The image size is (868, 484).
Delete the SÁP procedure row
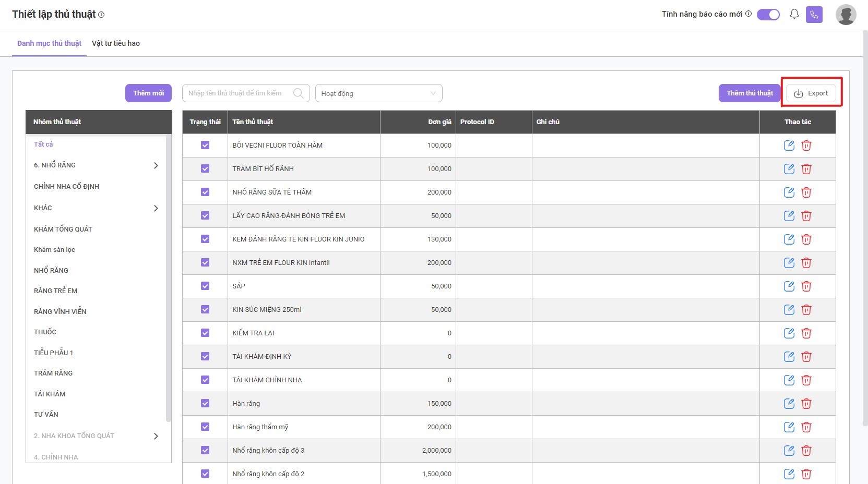[806, 286]
